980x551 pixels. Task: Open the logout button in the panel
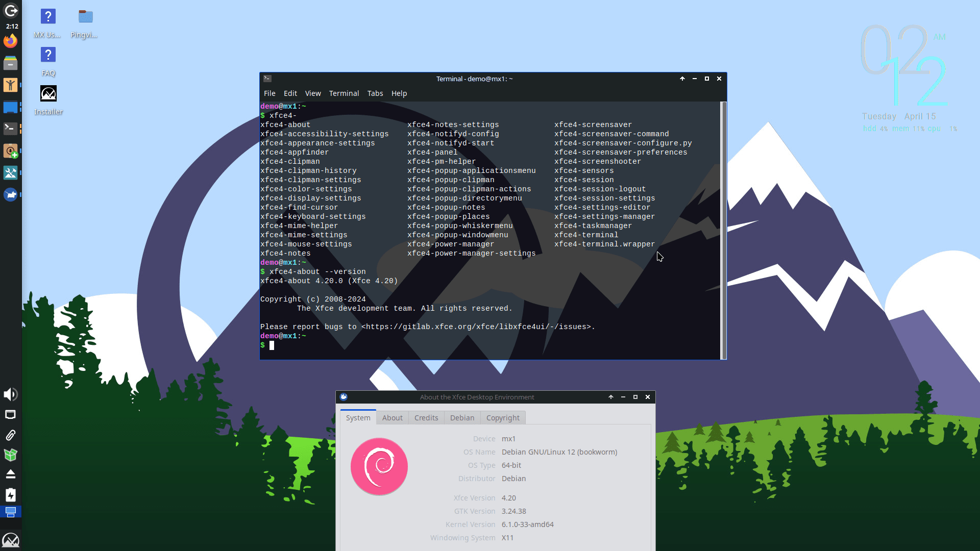pos(11,10)
